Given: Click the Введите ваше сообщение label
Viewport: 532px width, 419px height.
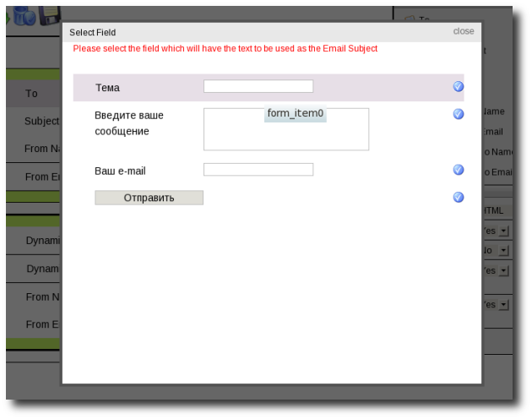Looking at the screenshot, I should pyautogui.click(x=129, y=123).
